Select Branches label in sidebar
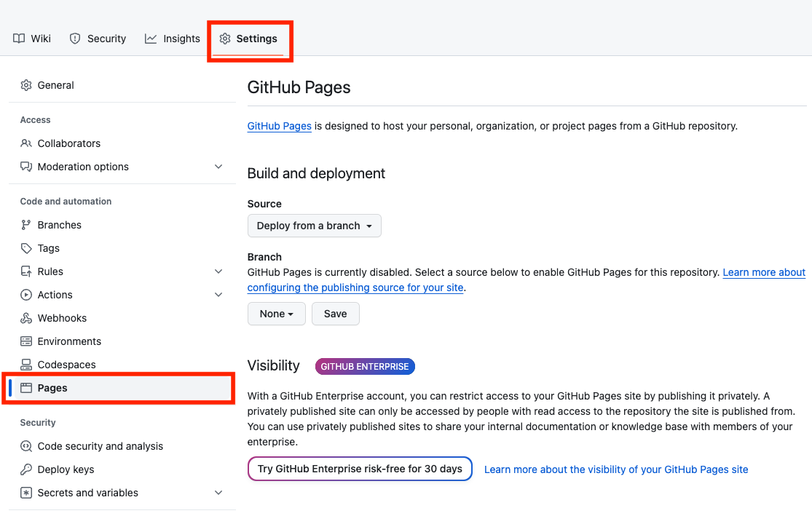Screen dimensions: 812x516 click(60, 225)
